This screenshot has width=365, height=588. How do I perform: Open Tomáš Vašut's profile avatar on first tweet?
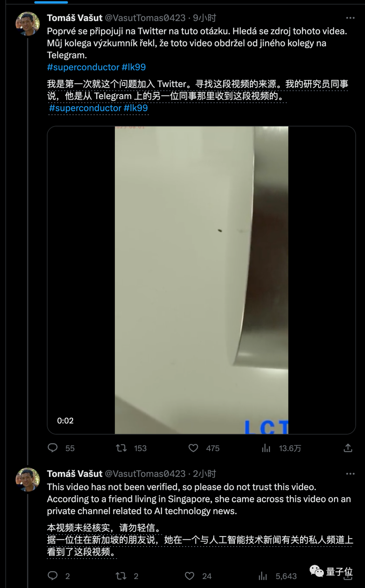28,24
